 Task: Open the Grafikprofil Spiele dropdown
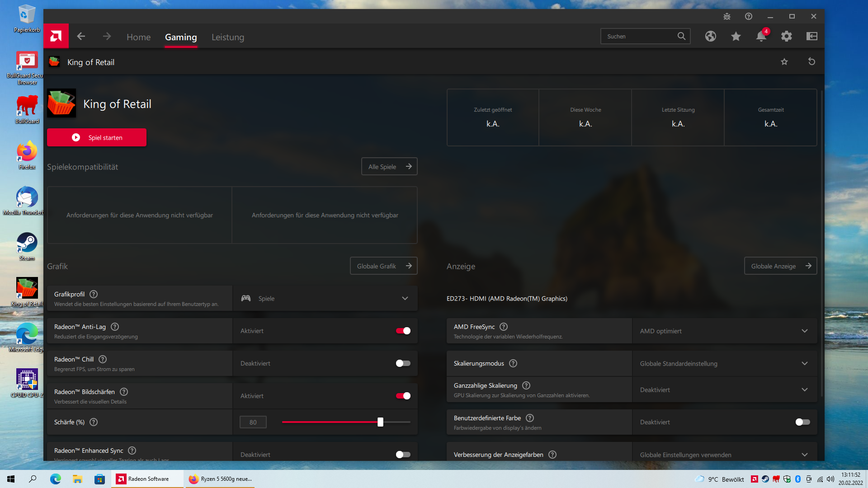coord(325,298)
